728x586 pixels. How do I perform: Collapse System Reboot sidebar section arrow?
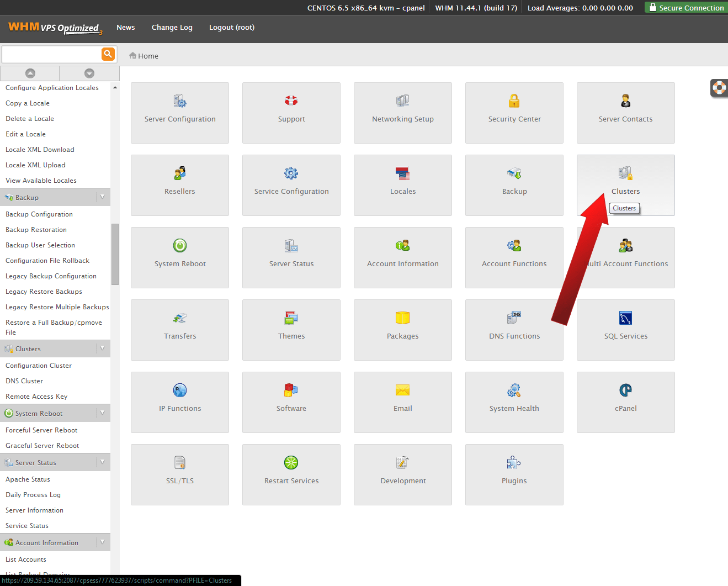point(102,413)
